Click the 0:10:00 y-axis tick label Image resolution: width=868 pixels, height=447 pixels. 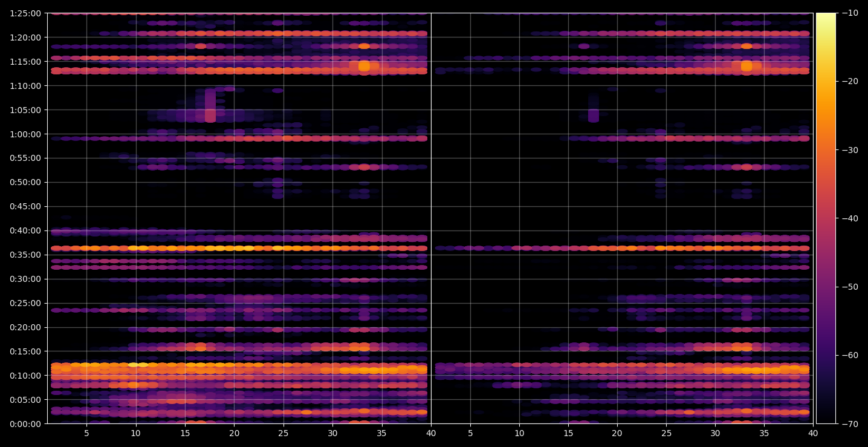point(25,376)
